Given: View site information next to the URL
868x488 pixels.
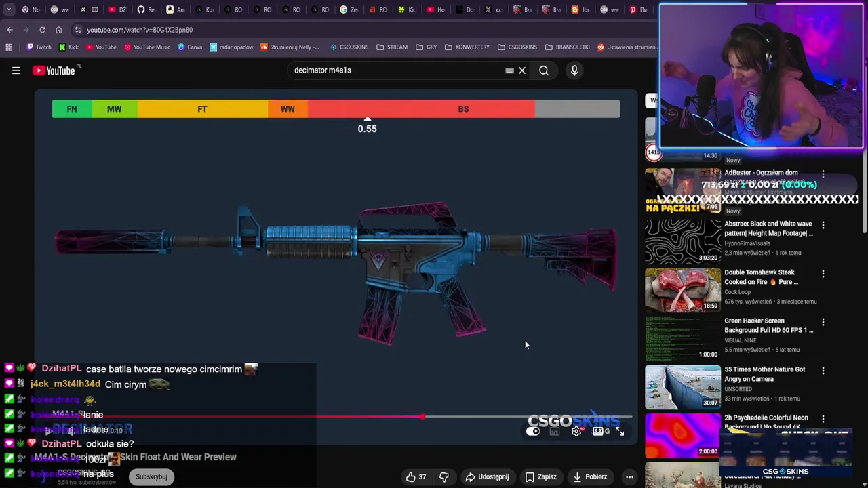Looking at the screenshot, I should [x=78, y=30].
